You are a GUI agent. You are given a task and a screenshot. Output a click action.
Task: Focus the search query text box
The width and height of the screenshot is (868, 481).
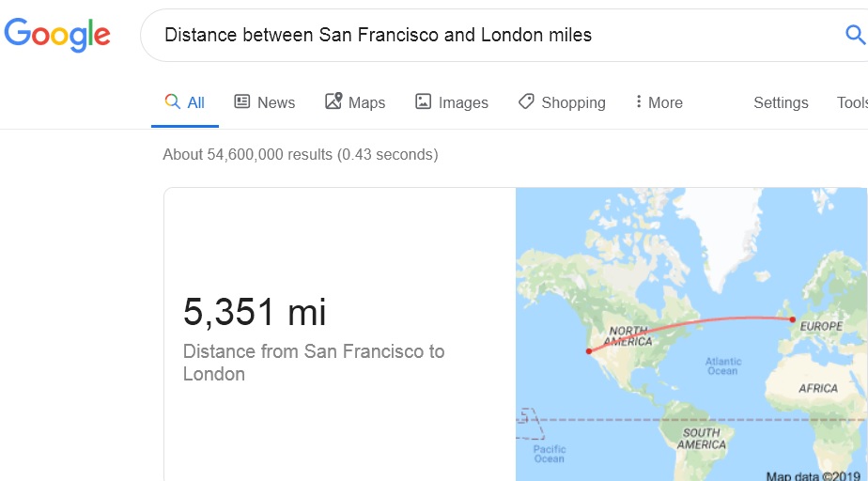tap(470, 35)
